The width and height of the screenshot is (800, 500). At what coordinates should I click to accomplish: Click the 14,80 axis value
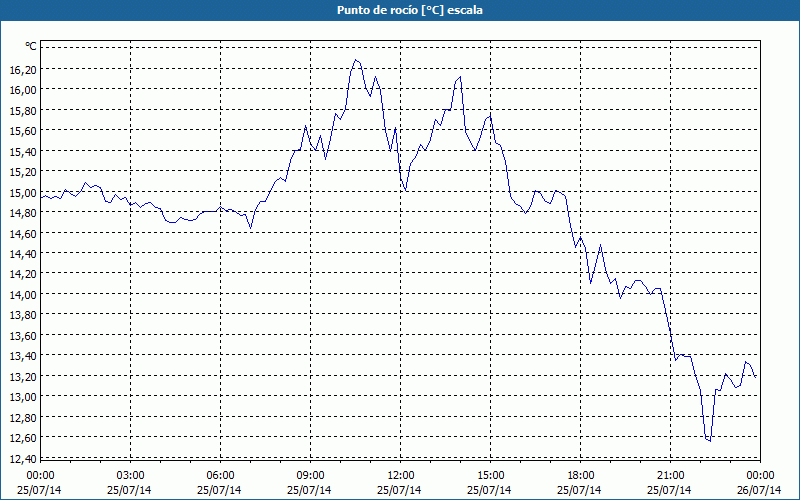[23, 213]
